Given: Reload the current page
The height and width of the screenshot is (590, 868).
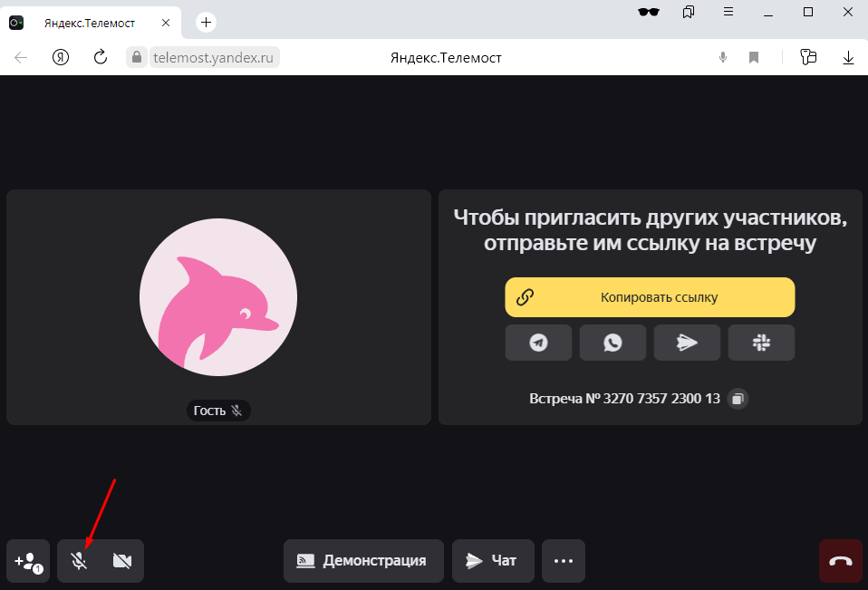Looking at the screenshot, I should (x=101, y=57).
